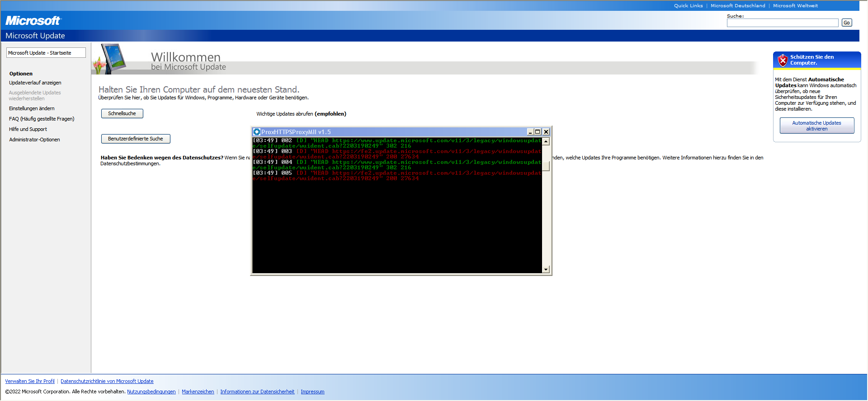The image size is (868, 401).
Task: Minimize the ProxHTTPSProxyMII window
Action: coord(530,132)
